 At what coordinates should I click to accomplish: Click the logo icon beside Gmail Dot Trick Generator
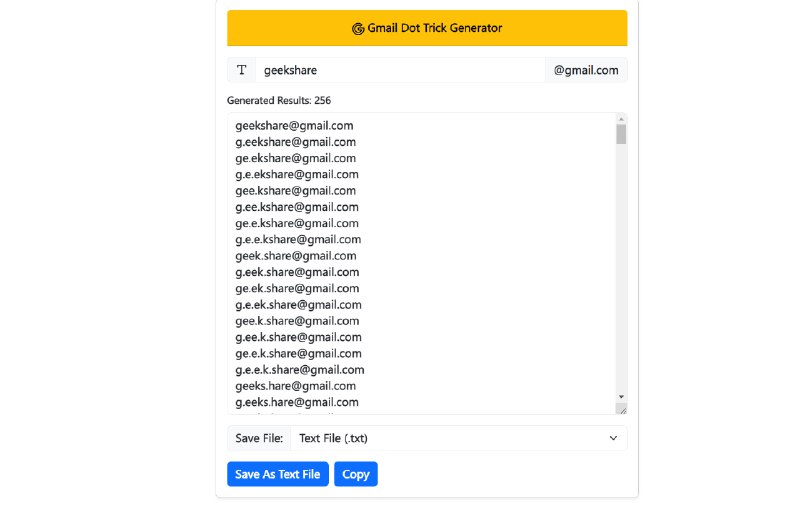pos(358,29)
